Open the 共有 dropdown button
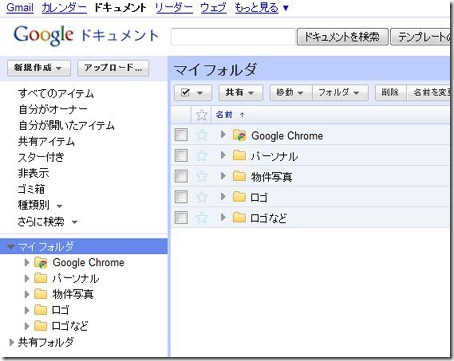The width and height of the screenshot is (454, 361). click(241, 92)
